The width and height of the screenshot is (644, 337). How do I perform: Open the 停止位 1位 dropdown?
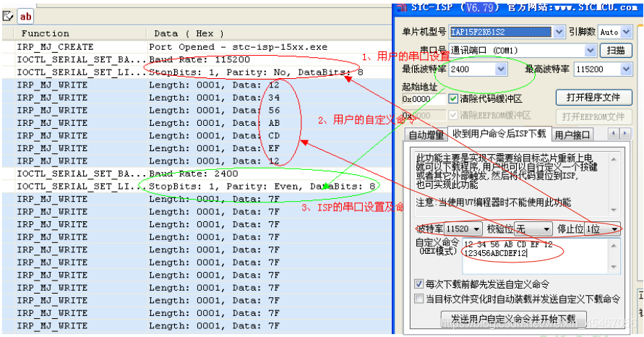(x=615, y=229)
